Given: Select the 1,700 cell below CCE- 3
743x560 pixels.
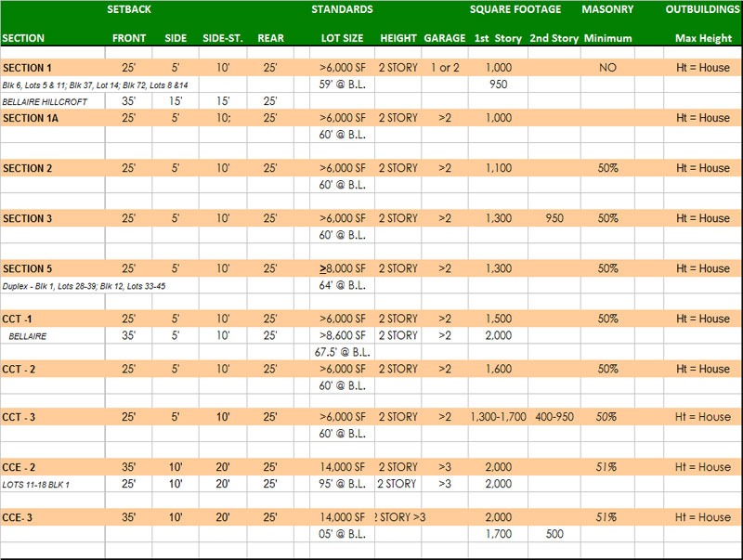Looking at the screenshot, I should click(x=499, y=534).
